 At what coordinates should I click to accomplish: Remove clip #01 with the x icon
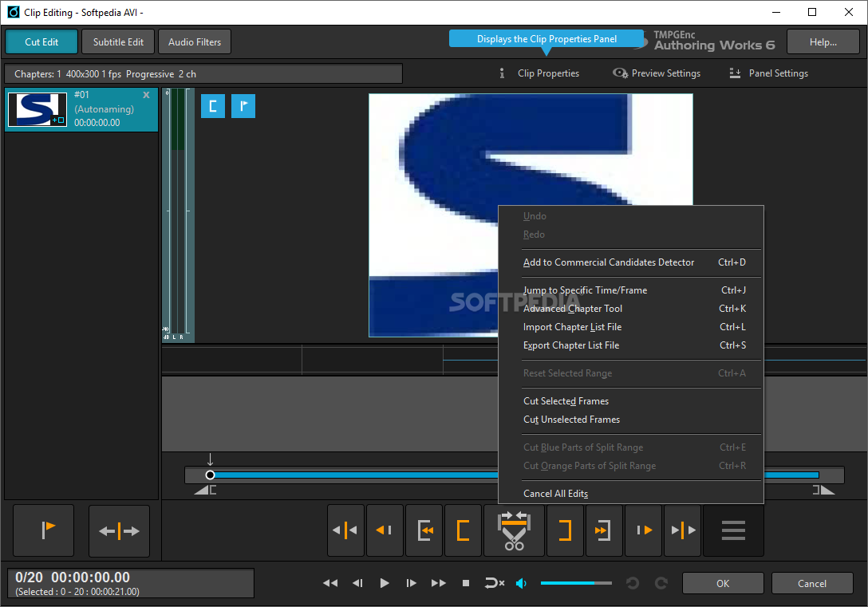point(146,95)
